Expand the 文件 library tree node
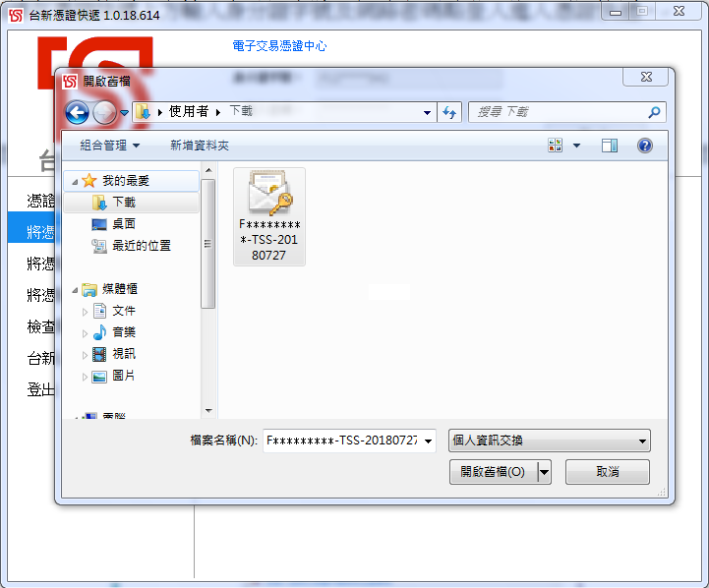 point(86,312)
